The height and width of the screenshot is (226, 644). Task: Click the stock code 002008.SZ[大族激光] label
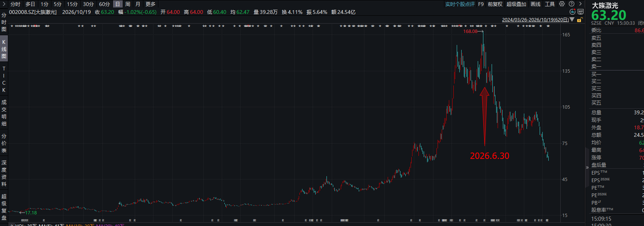(33, 12)
